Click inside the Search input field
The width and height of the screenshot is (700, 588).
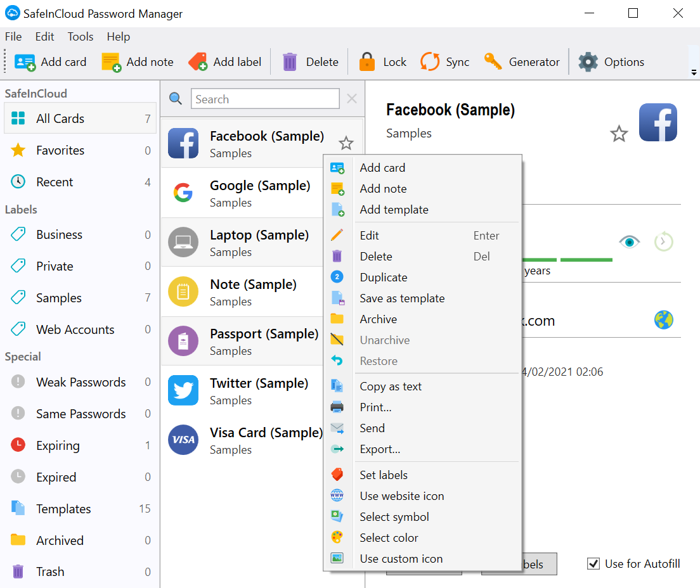[265, 99]
